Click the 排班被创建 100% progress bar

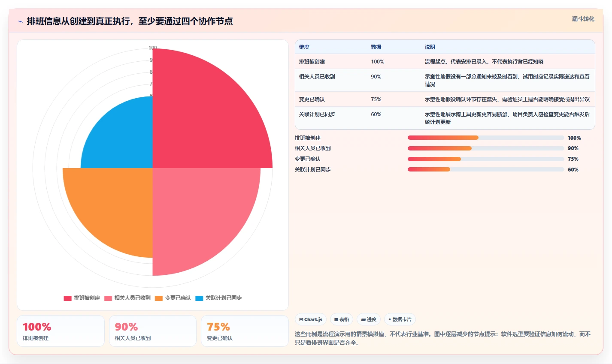(486, 138)
